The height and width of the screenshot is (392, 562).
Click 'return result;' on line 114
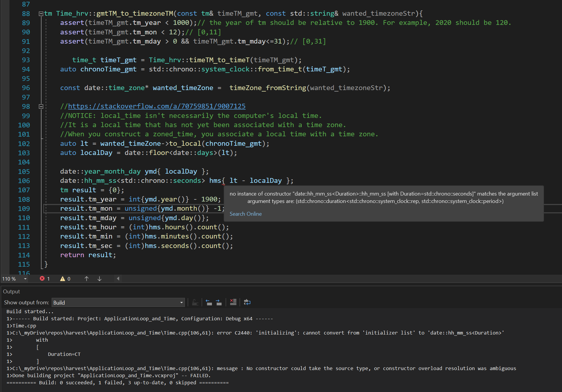(88, 255)
